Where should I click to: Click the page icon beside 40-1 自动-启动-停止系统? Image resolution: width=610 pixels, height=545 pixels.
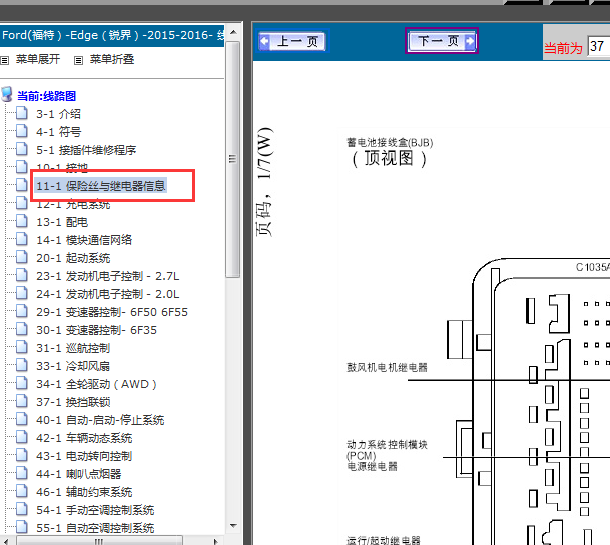click(x=22, y=419)
